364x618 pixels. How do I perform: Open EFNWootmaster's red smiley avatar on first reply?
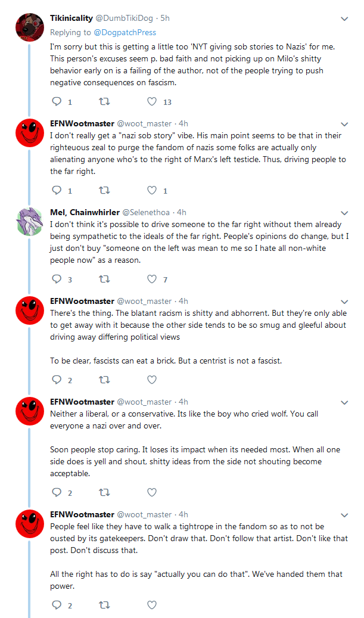click(30, 132)
